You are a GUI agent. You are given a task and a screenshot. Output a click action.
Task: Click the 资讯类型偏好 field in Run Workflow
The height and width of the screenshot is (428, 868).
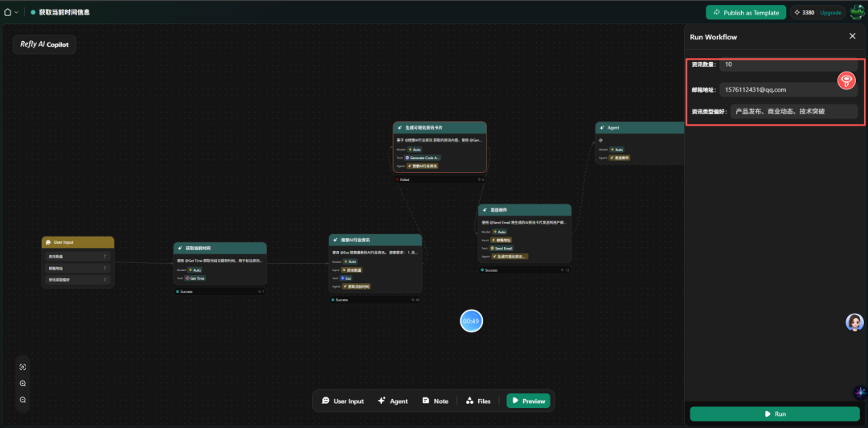tap(794, 112)
